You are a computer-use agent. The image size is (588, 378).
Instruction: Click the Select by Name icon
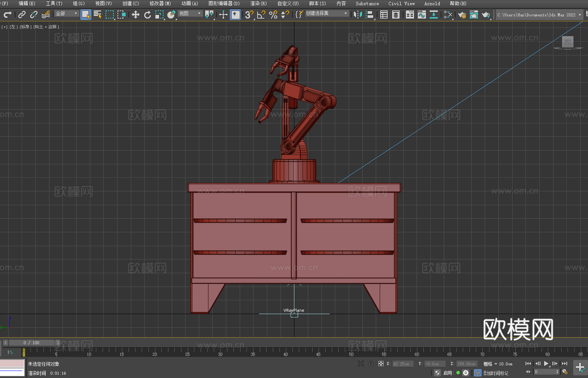coord(97,14)
